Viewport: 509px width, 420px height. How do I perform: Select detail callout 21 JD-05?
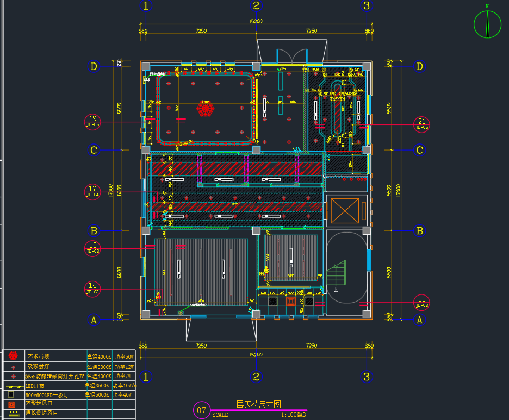pos(421,124)
